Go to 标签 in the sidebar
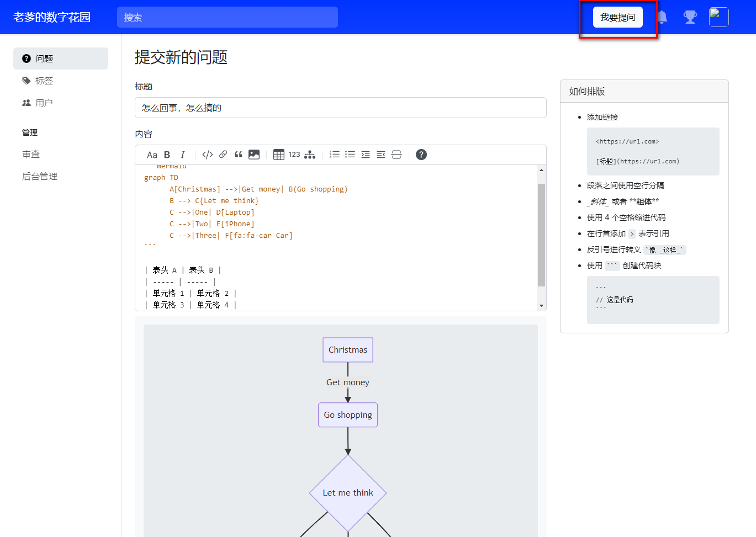 (44, 81)
